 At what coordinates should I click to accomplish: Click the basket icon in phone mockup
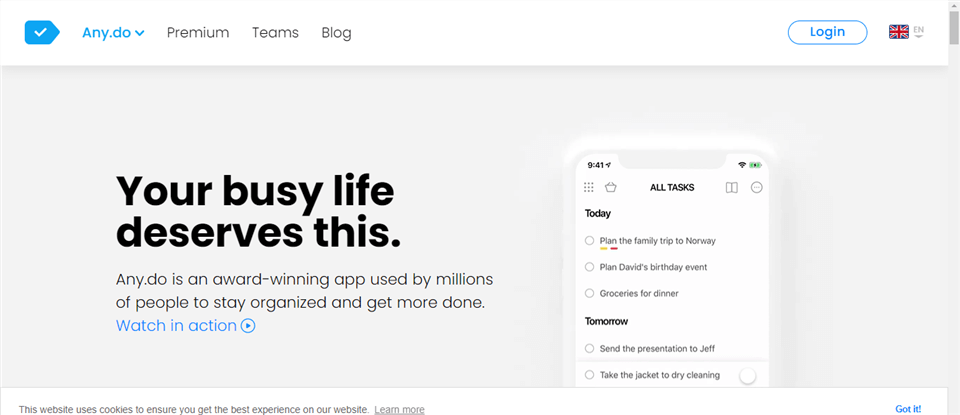click(610, 187)
